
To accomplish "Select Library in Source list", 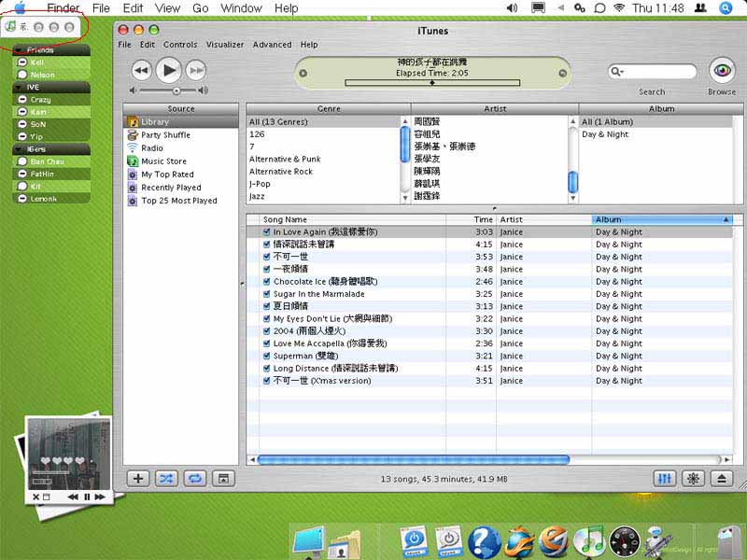I will 181,122.
